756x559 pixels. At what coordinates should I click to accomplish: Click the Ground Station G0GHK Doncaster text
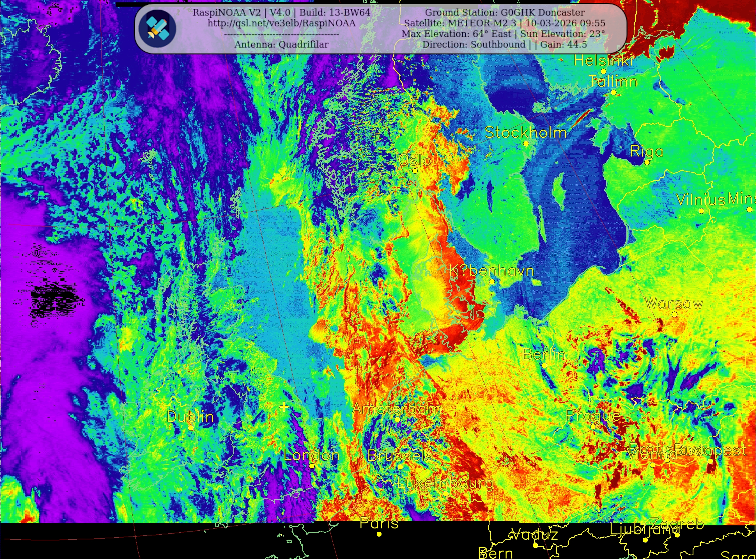click(x=505, y=13)
